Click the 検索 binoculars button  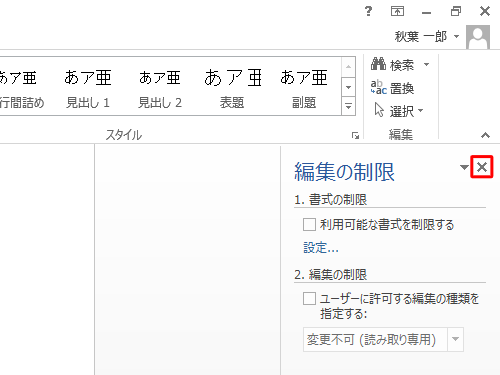(393, 64)
